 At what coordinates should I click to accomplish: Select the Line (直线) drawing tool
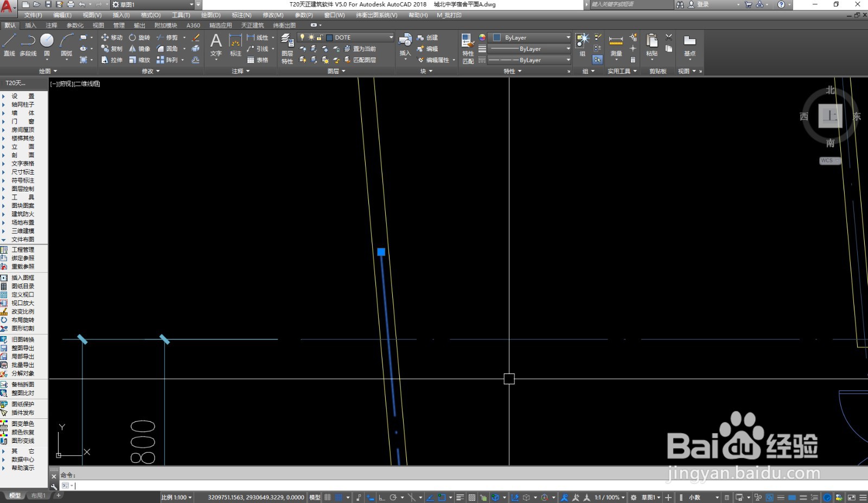click(9, 44)
